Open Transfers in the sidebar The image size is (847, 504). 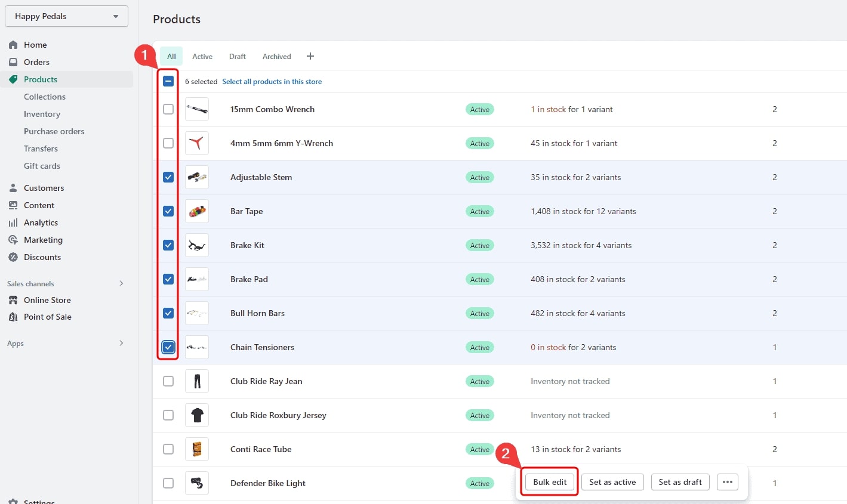pos(41,149)
